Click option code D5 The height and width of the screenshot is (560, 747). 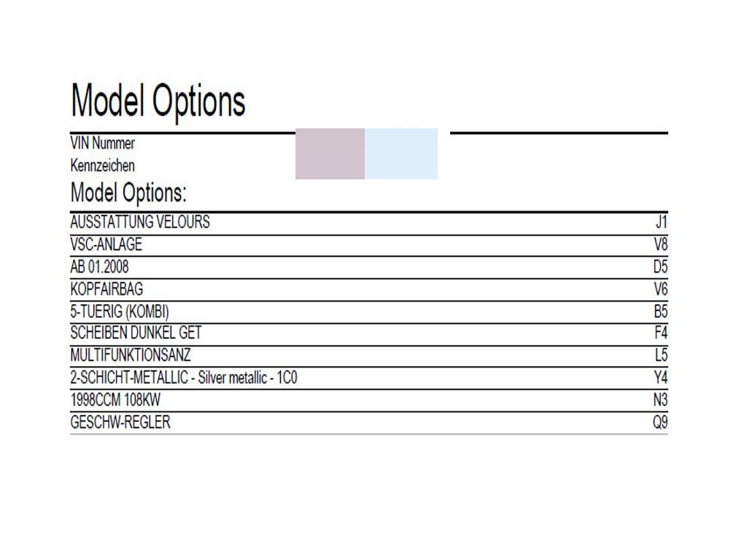point(661,267)
